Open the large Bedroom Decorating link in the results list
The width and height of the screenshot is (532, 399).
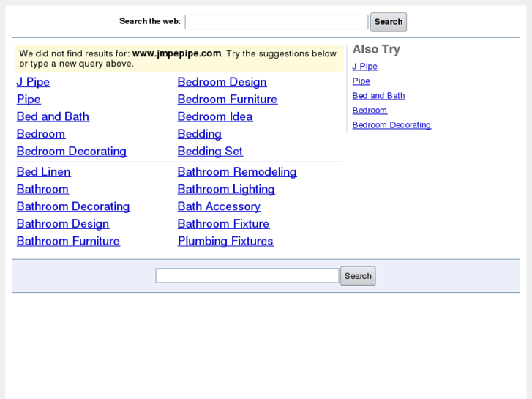(72, 151)
